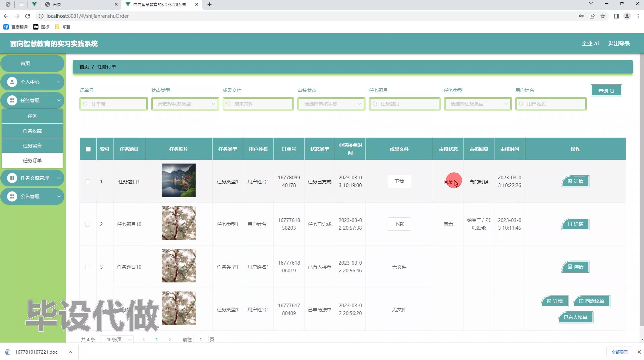The height and width of the screenshot is (360, 644).
Task: Click the browser back arrow
Action: point(6,16)
